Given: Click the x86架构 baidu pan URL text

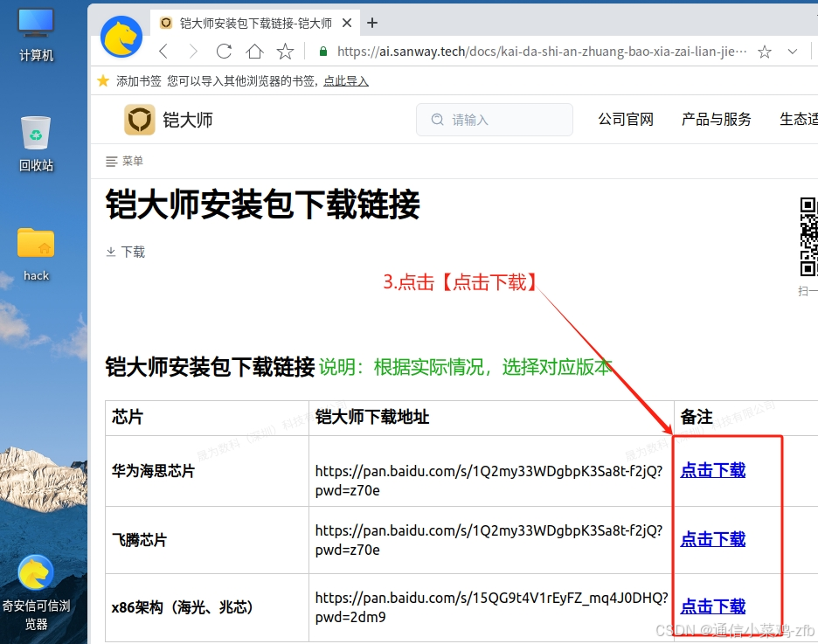Looking at the screenshot, I should click(491, 607).
